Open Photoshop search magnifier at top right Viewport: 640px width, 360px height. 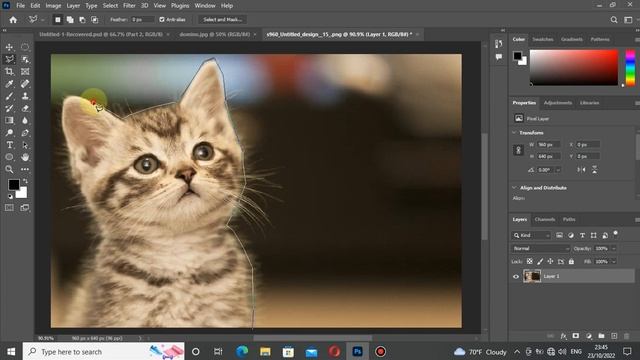(614, 20)
